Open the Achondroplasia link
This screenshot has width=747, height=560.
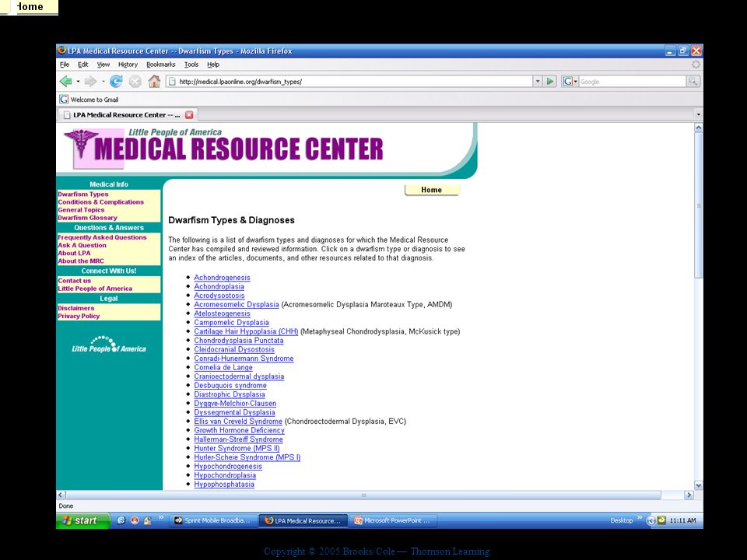(x=219, y=287)
